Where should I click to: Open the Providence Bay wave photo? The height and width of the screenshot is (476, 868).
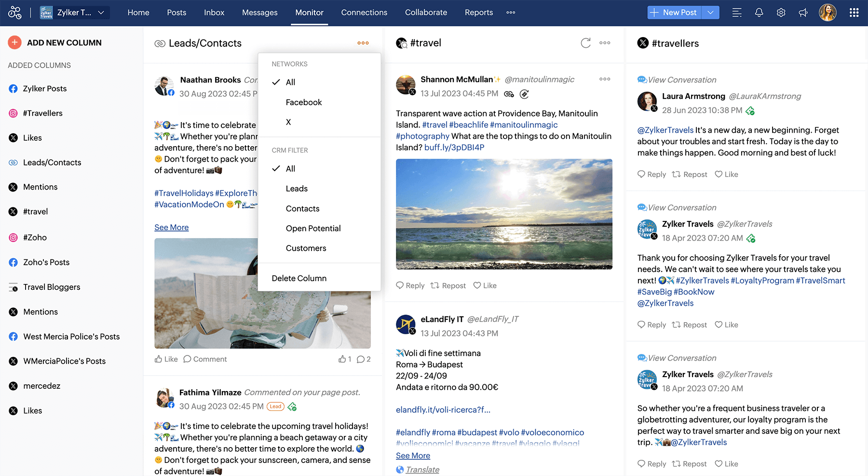(504, 214)
